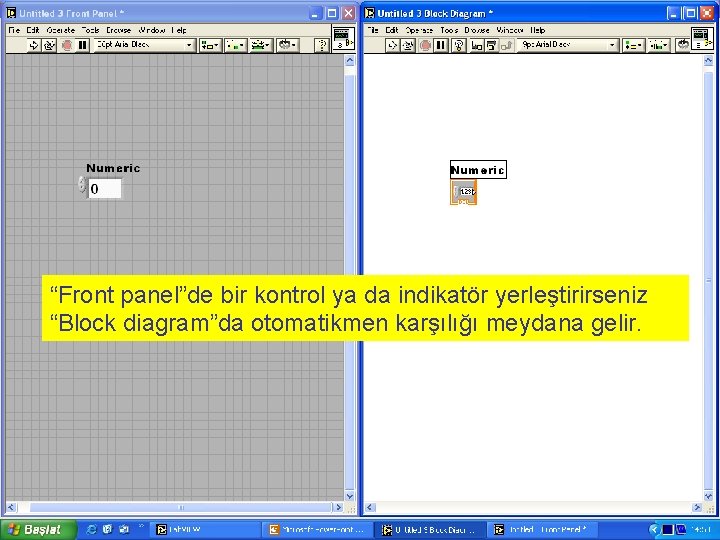720x540 pixels.
Task: Expand hidden system tray icons arrow
Action: [654, 530]
